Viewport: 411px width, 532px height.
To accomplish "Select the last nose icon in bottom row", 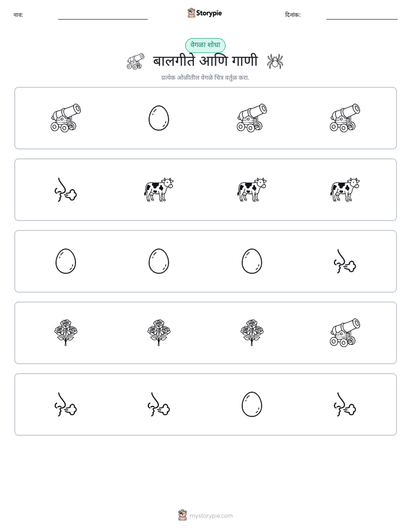I will 345,404.
